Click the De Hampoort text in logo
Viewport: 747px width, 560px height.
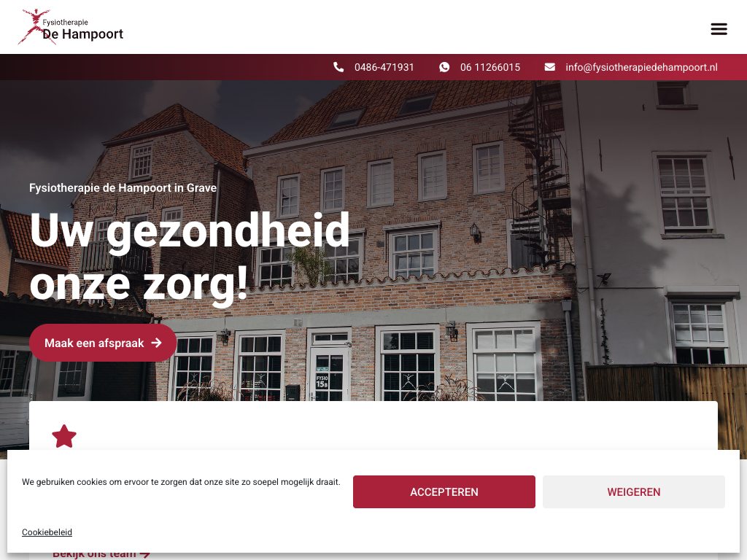pyautogui.click(x=83, y=34)
